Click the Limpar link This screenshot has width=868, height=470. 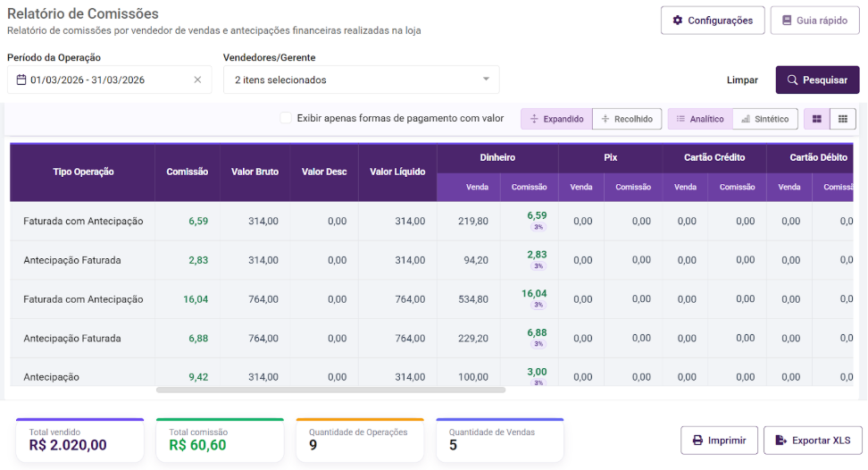(x=742, y=80)
